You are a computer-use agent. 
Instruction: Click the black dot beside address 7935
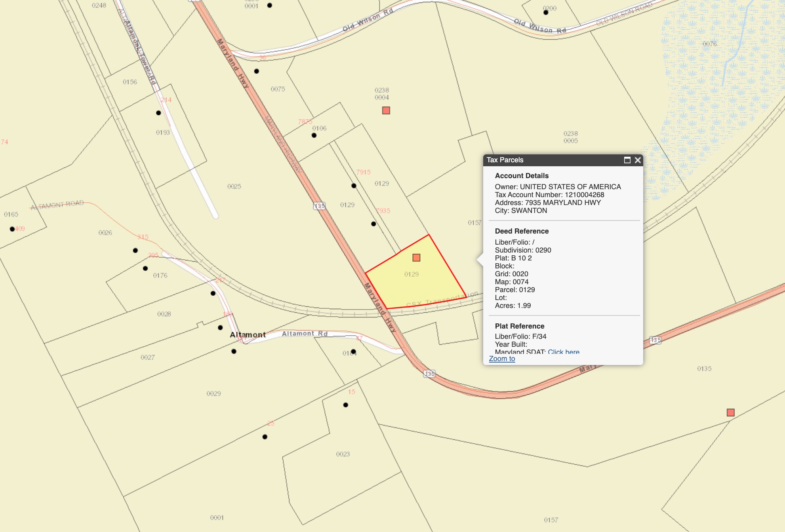click(373, 224)
